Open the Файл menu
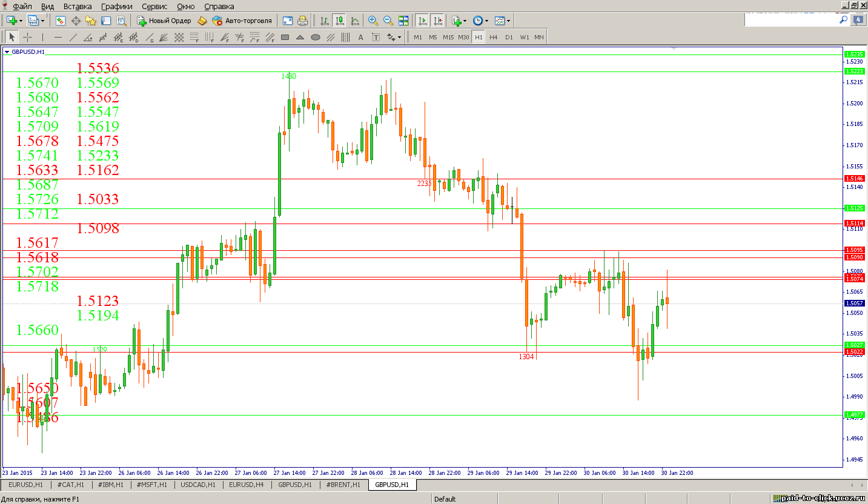Screen dimensions: 868x504 coord(22,6)
